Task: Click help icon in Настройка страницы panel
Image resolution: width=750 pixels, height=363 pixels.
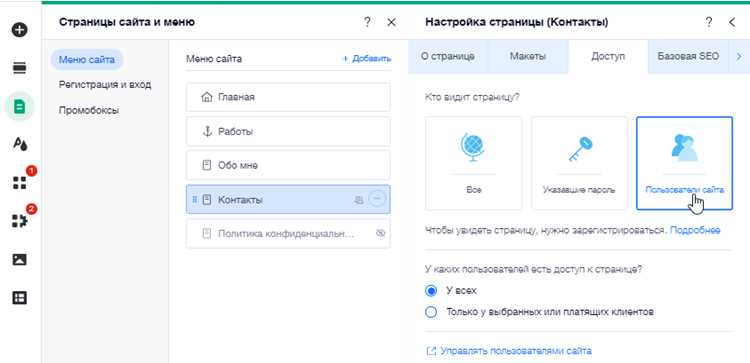Action: coord(708,22)
